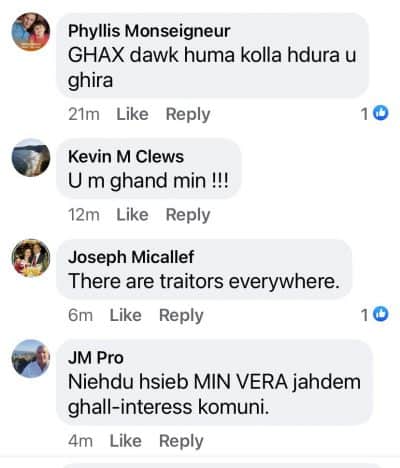Open Phyllis Monseigneur name link

[x=149, y=32]
